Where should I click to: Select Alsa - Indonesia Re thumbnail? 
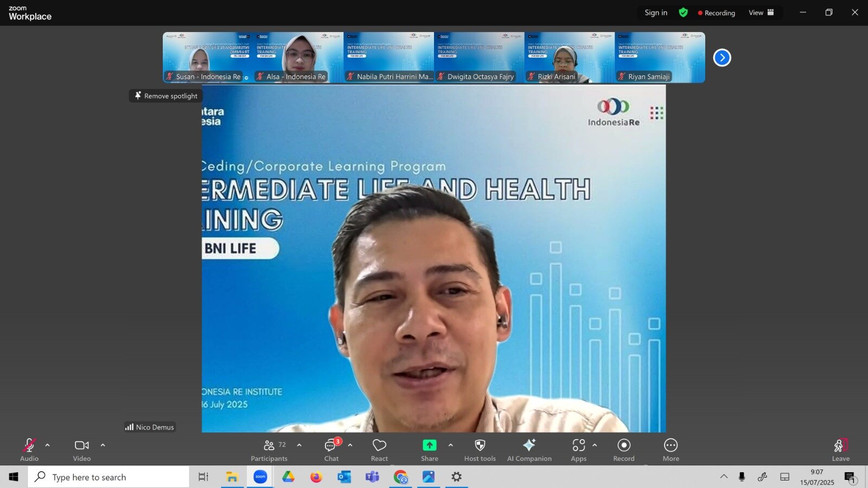tap(298, 57)
